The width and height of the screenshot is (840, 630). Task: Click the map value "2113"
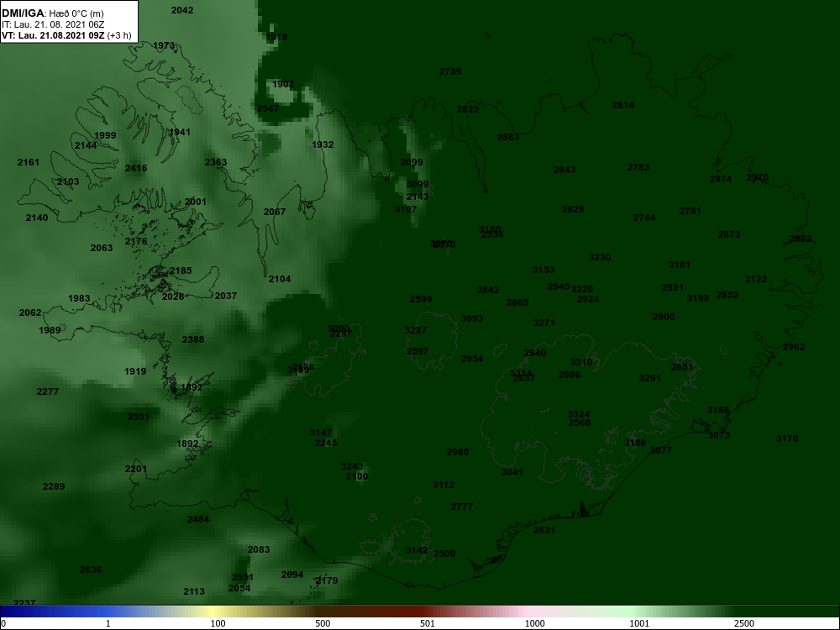[194, 592]
